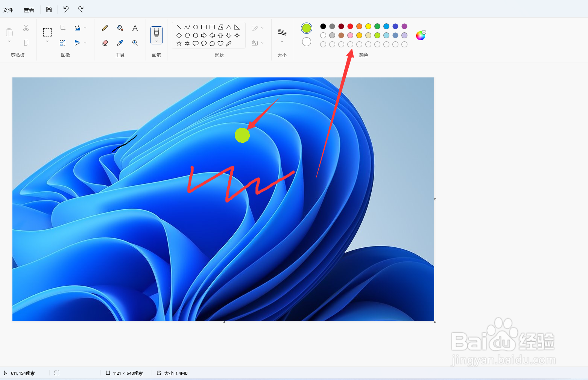Screen dimensions: 588x380
Task: Click the flip image icon
Action: coord(77,43)
